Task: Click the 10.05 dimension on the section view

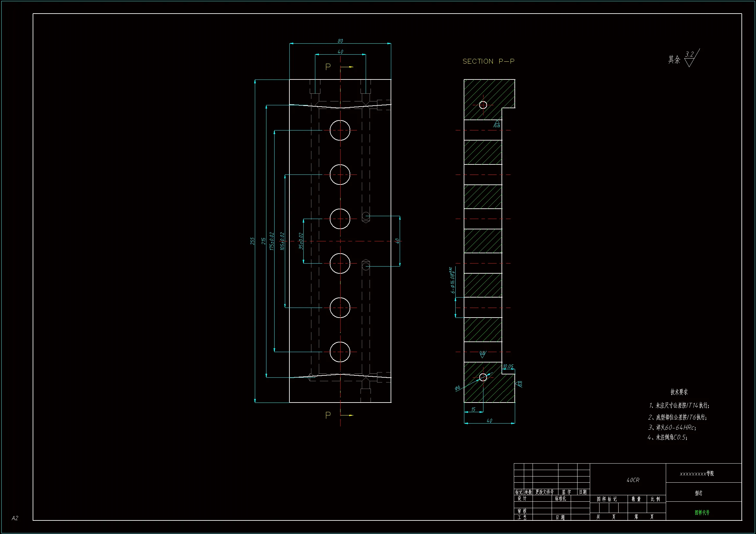Action: click(x=508, y=366)
